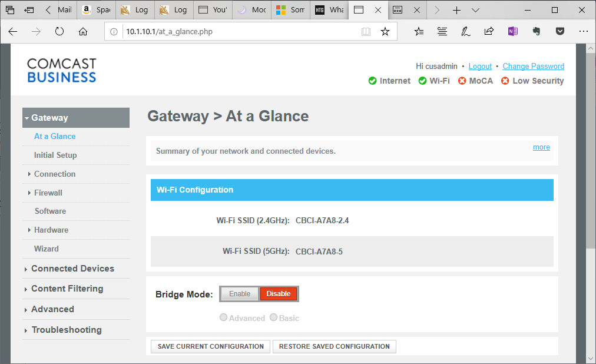Go forward to the next page

(36, 32)
